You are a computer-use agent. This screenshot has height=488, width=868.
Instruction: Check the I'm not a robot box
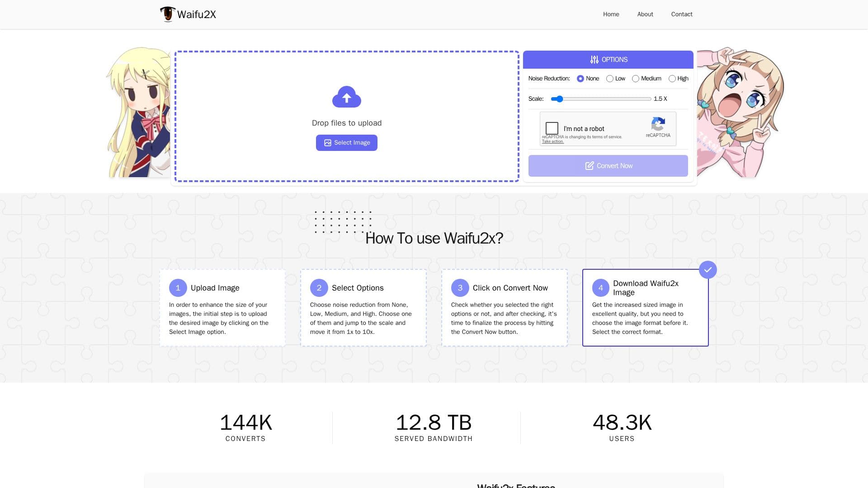[552, 128]
